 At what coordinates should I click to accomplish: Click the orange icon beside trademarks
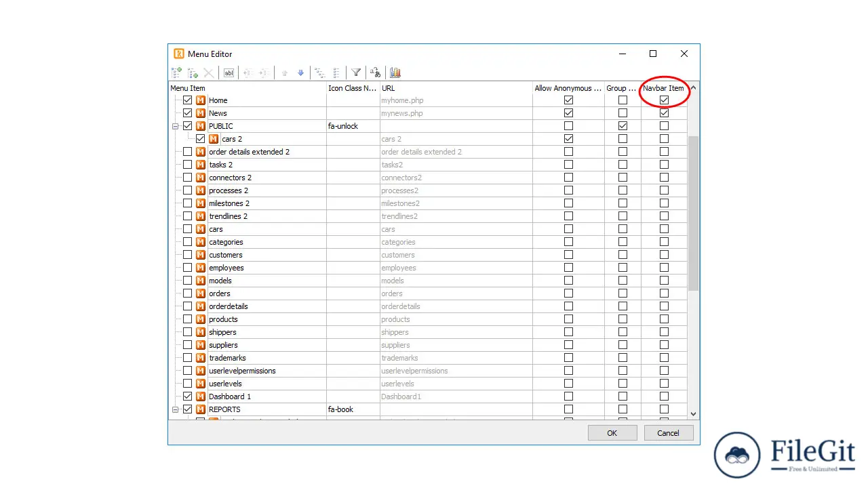[201, 358]
